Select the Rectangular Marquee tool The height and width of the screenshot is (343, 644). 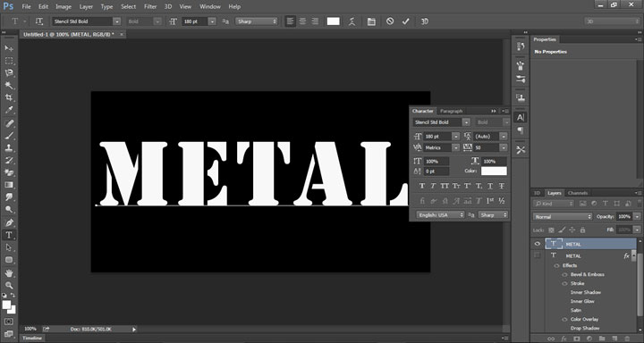(x=9, y=61)
